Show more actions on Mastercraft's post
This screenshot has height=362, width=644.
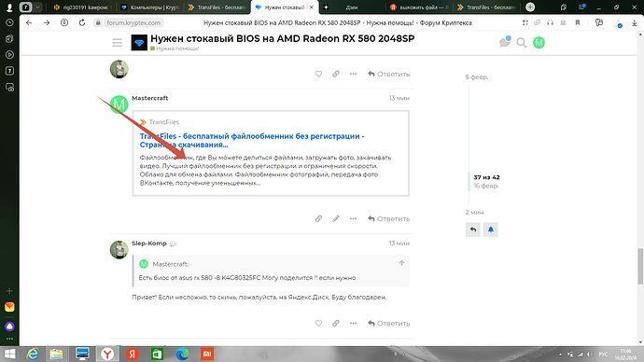point(353,218)
